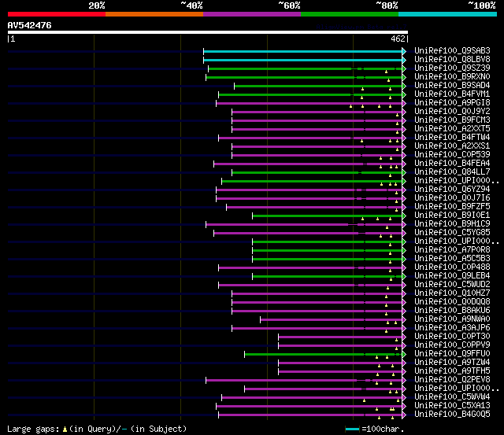This screenshot has width=504, height=435.
Task: Select the UniRef100_A9PGI8 label
Action: pos(452,103)
